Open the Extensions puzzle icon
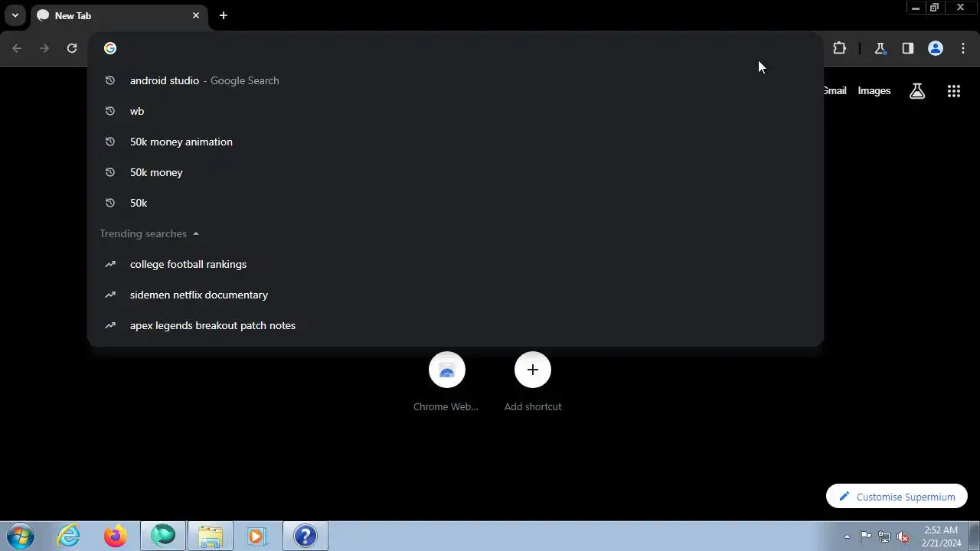 tap(840, 48)
